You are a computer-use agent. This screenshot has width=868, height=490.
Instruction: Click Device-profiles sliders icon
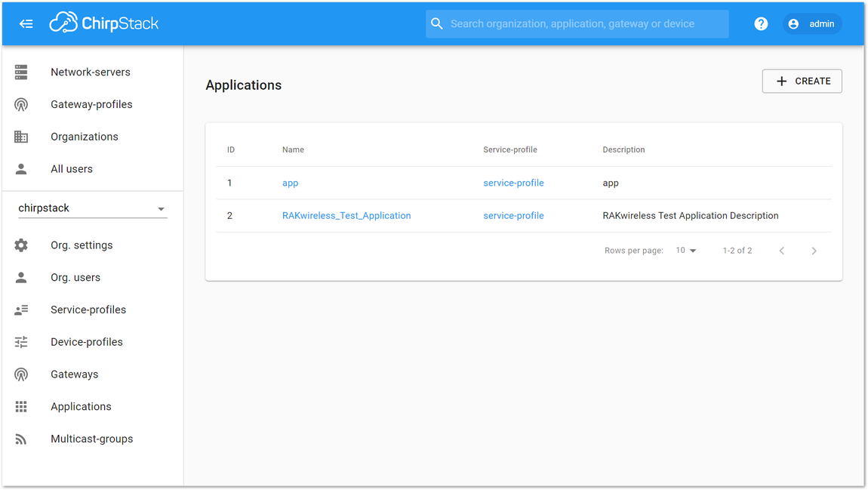21,342
